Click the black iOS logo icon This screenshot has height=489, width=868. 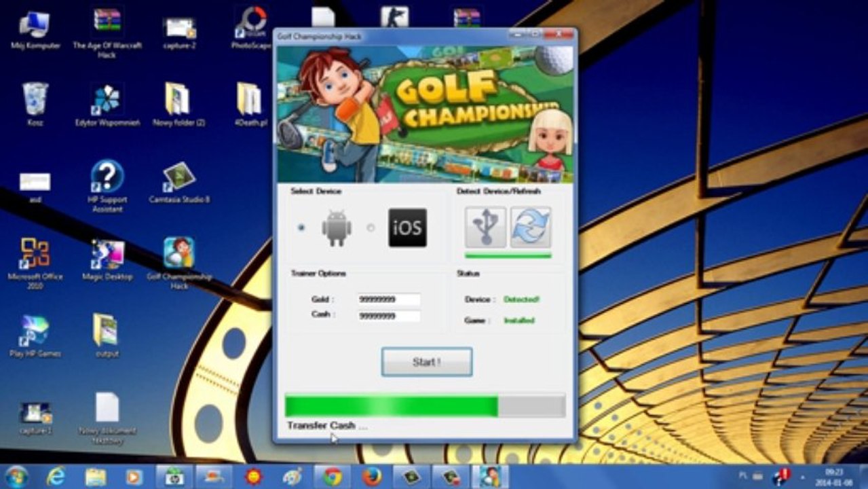(407, 228)
